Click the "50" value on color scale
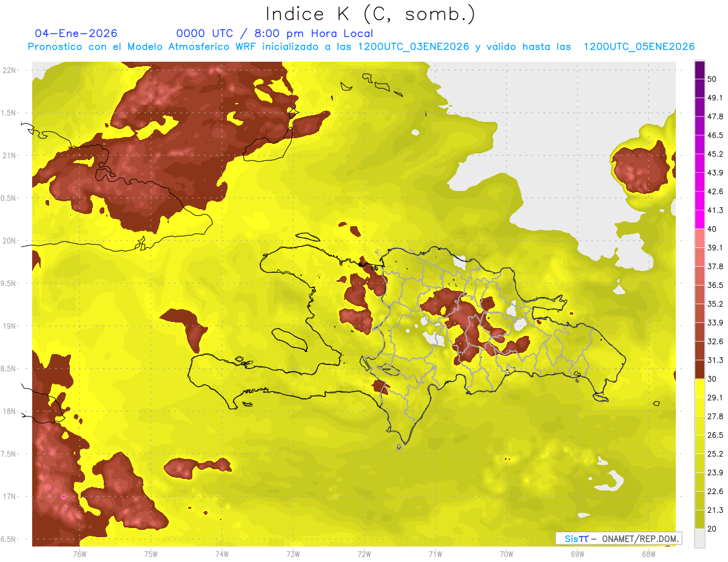The image size is (728, 562). [x=713, y=79]
